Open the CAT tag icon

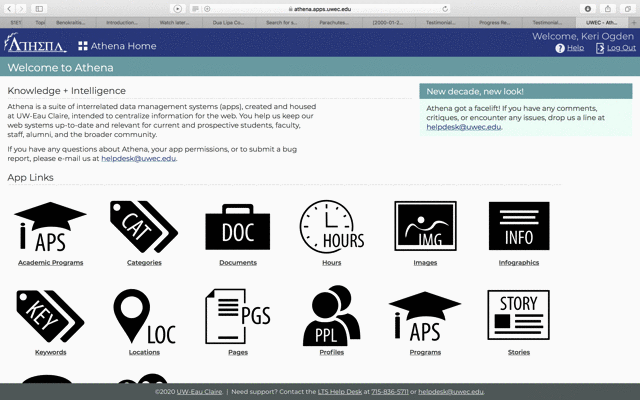click(x=144, y=227)
